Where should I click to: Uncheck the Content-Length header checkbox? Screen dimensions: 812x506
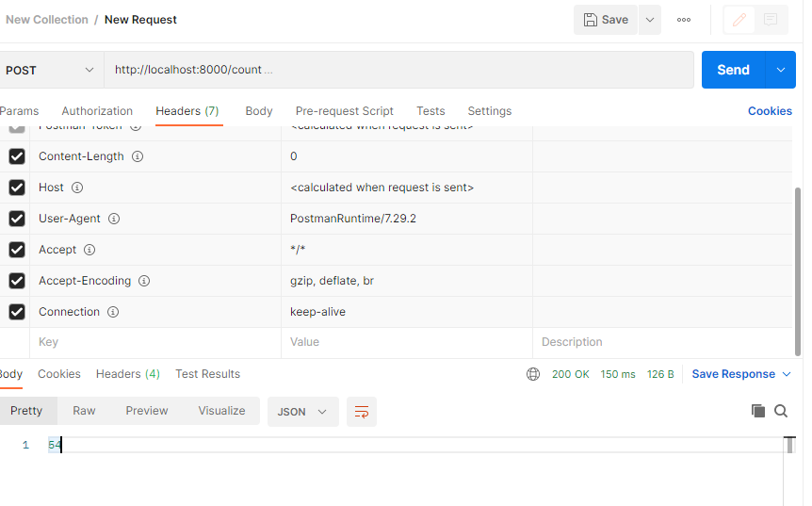coord(17,156)
